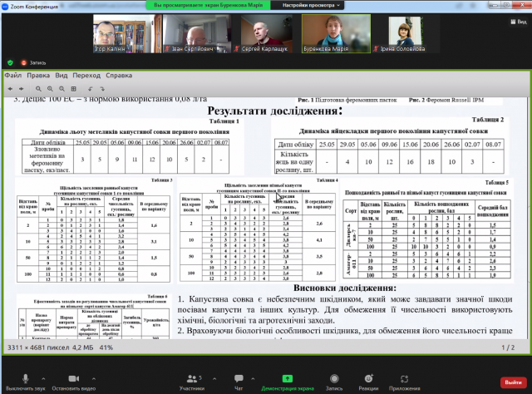Click the red Выйти leave button
The height and width of the screenshot is (394, 532).
[x=514, y=382]
